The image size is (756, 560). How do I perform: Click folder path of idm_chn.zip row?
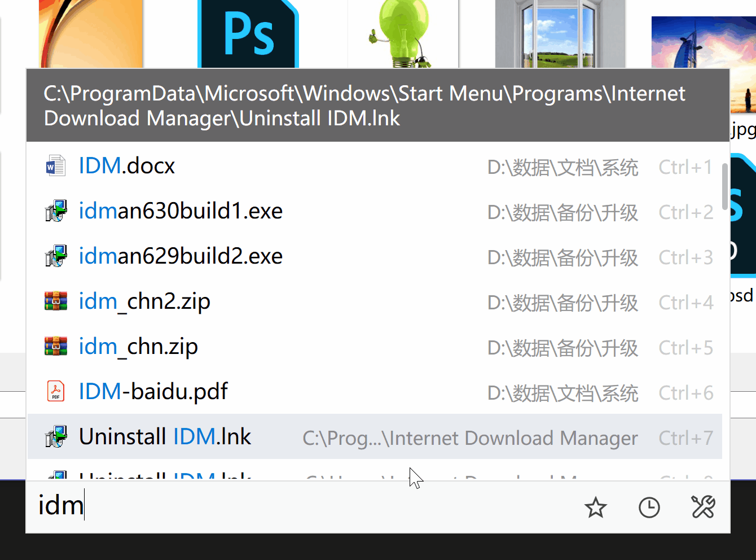click(562, 348)
